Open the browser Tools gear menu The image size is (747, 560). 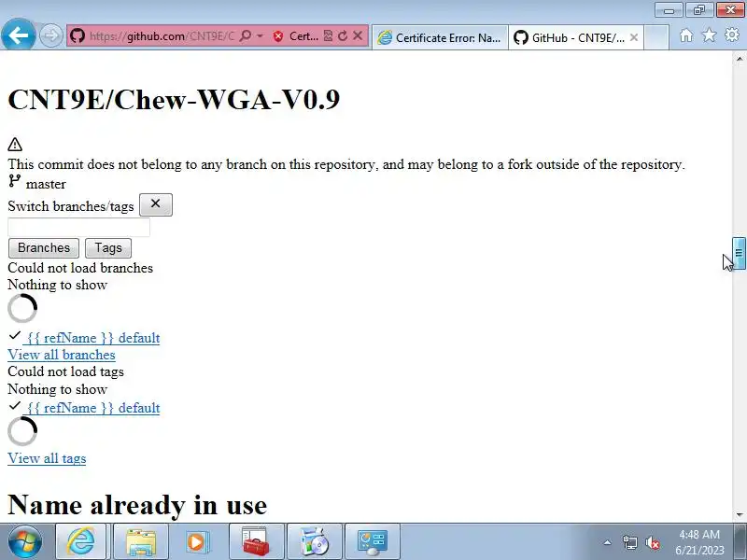pyautogui.click(x=732, y=35)
